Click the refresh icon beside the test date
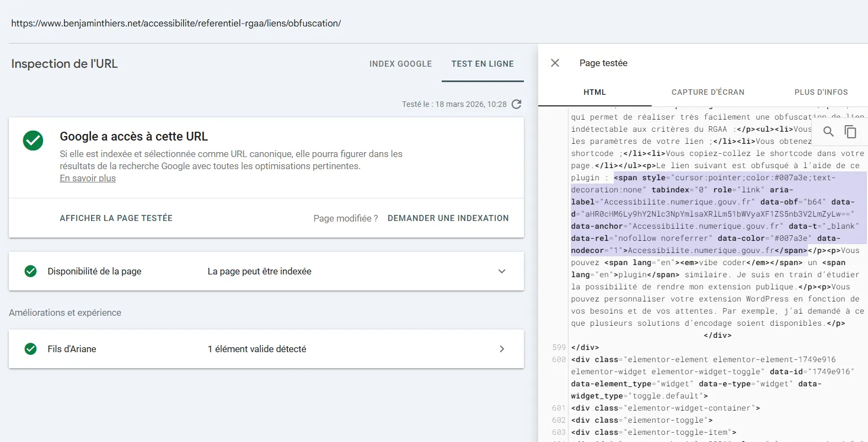 click(x=516, y=104)
